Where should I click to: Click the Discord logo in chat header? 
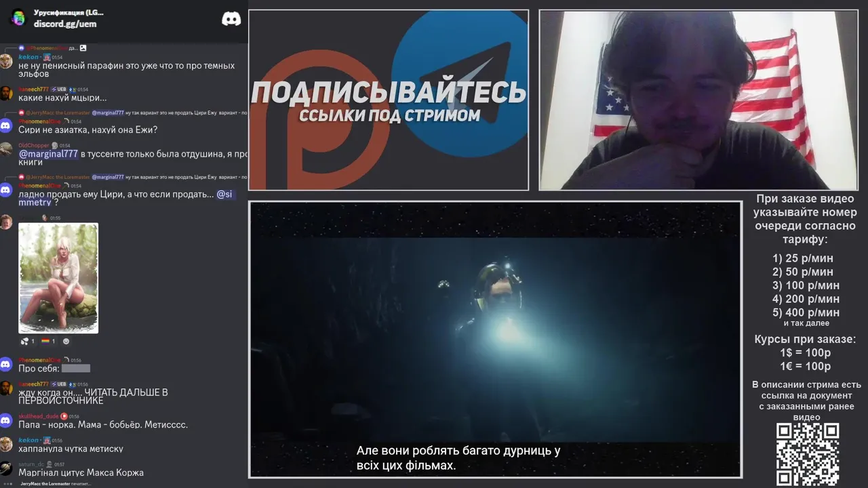[x=231, y=19]
